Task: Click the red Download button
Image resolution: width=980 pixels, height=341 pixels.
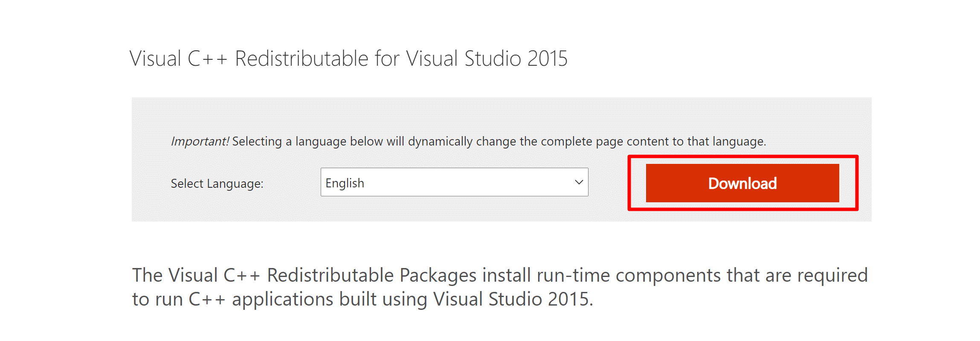Action: (x=742, y=183)
